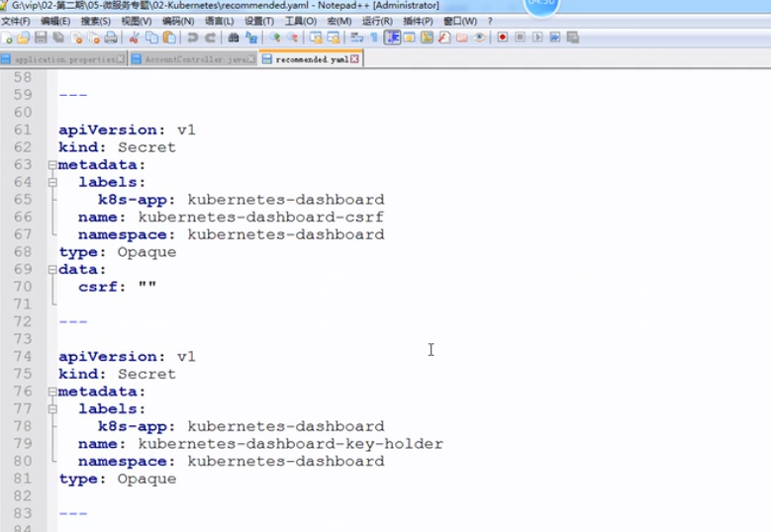The image size is (771, 532).
Task: Save the current file using floppy icon
Action: 41,38
